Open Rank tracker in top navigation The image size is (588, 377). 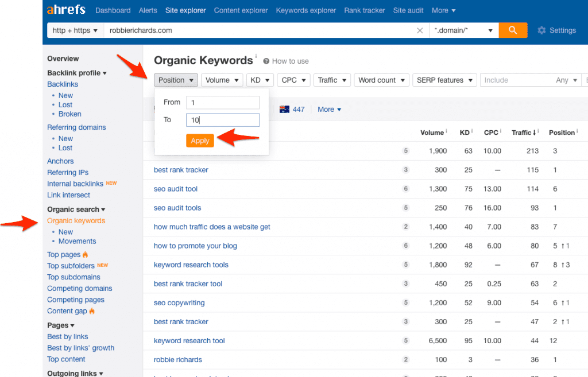pos(365,10)
